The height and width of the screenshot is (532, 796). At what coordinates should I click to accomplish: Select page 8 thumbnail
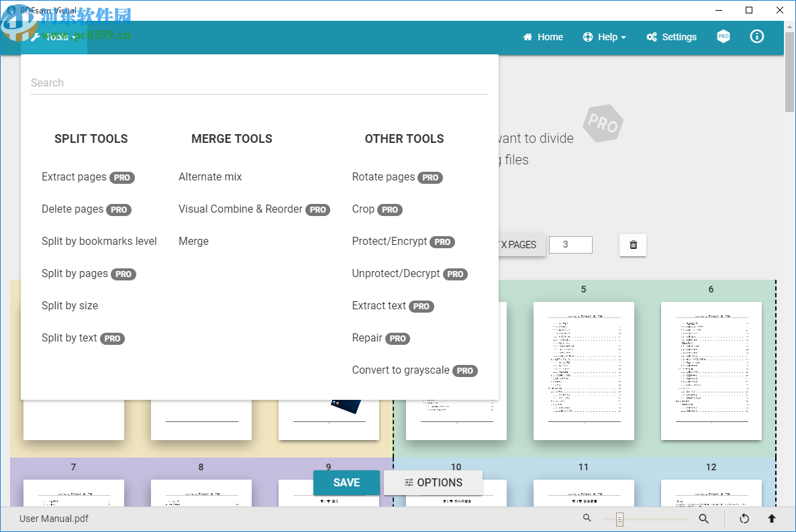[x=201, y=493]
